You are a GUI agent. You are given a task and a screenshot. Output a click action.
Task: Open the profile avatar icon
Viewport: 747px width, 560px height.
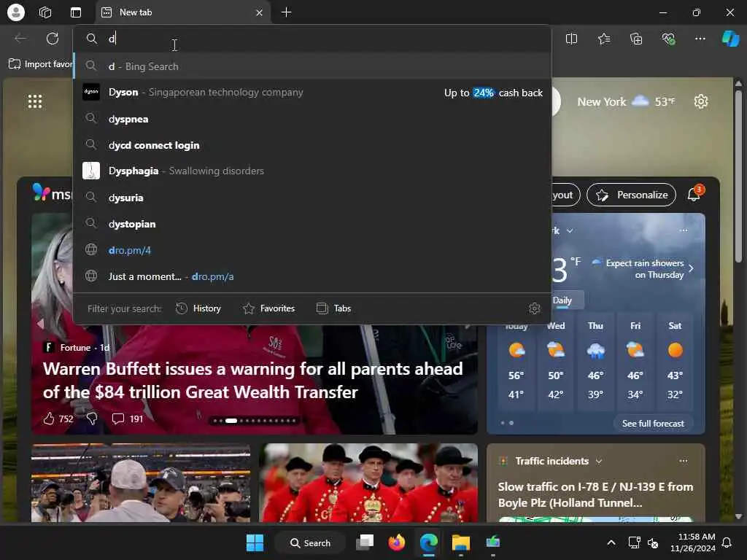(16, 12)
